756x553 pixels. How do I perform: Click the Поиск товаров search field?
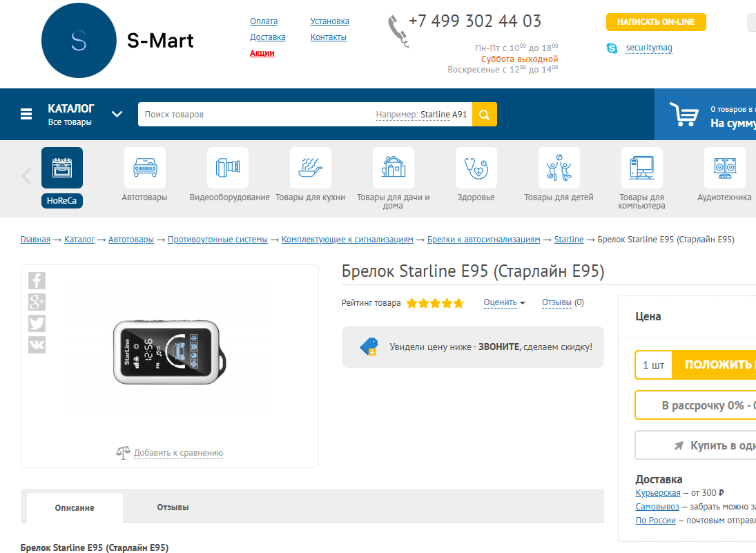coord(255,115)
